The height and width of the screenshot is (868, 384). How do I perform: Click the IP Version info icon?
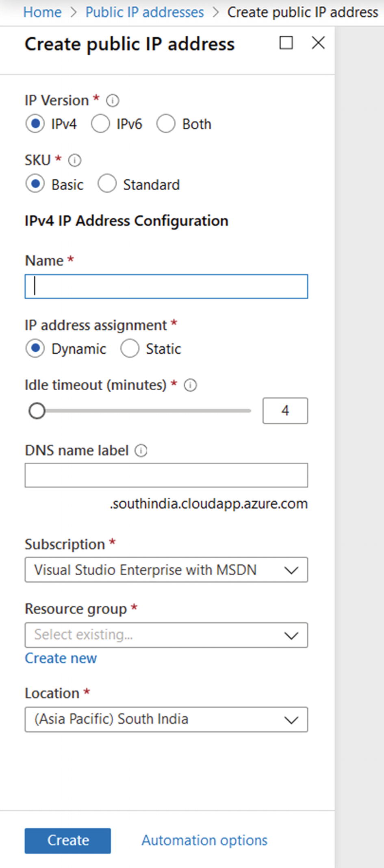(113, 100)
